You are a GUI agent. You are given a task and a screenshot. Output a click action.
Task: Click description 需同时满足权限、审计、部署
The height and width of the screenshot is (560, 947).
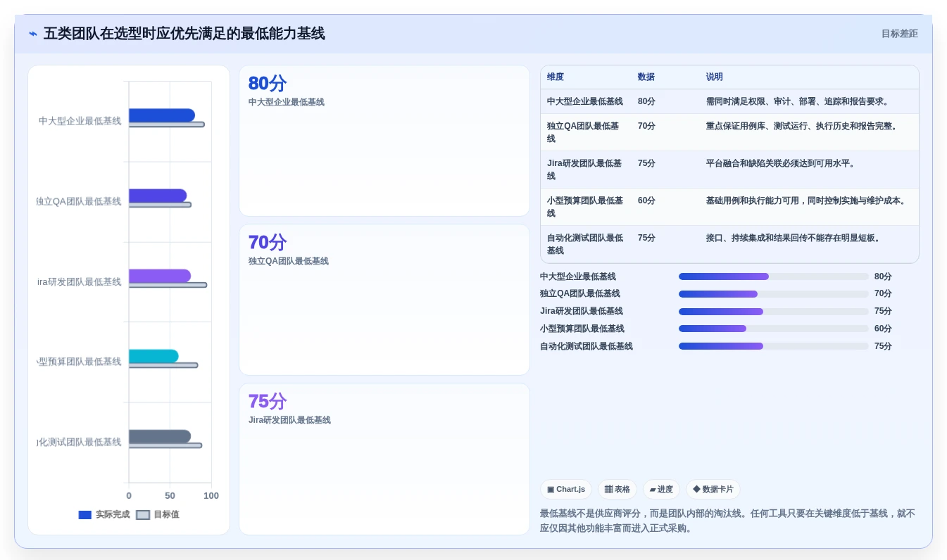[798, 101]
